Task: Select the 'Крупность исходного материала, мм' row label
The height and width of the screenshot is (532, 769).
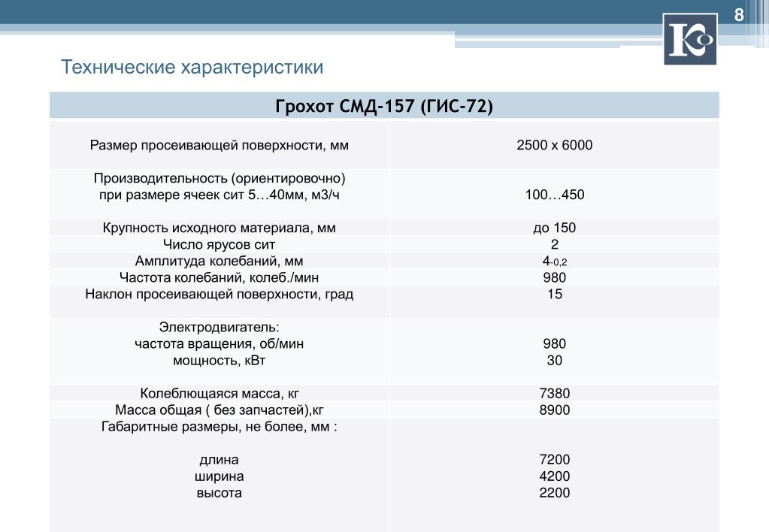Action: [x=219, y=228]
